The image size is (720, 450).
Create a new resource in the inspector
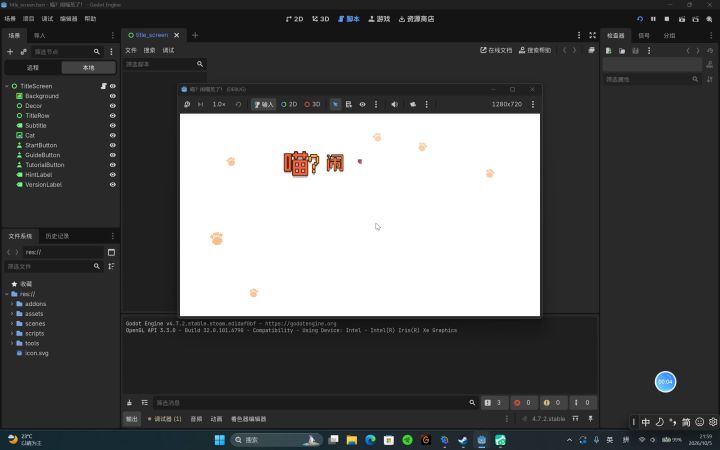point(608,51)
